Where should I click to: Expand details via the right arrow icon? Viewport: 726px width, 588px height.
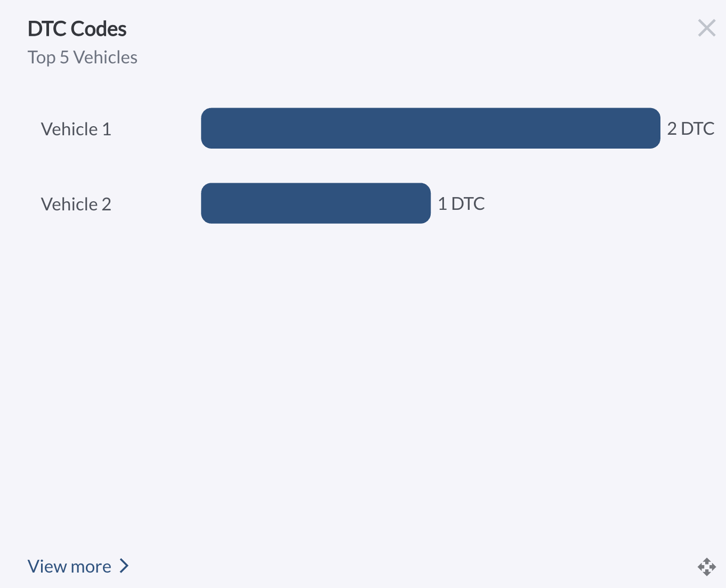[124, 566]
